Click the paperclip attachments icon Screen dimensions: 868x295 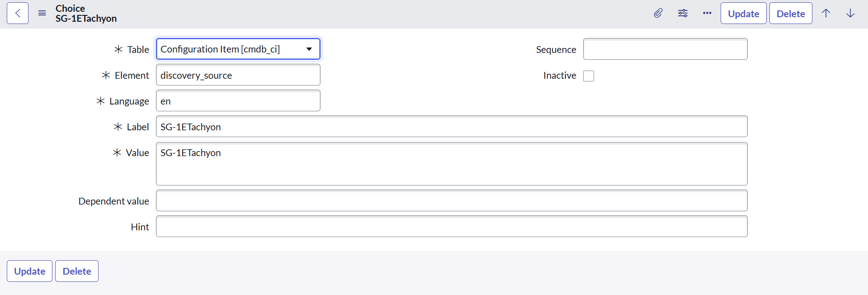pyautogui.click(x=658, y=13)
